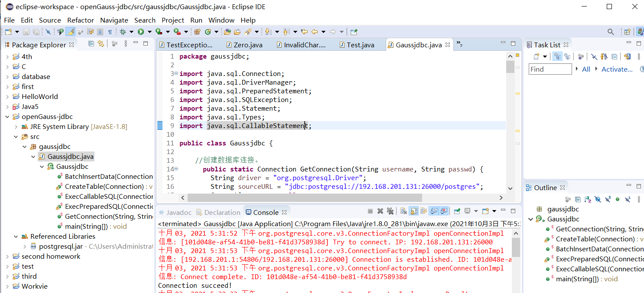This screenshot has width=644, height=293.
Task: Click the Console vertical scrollbar
Action: [x=516, y=247]
